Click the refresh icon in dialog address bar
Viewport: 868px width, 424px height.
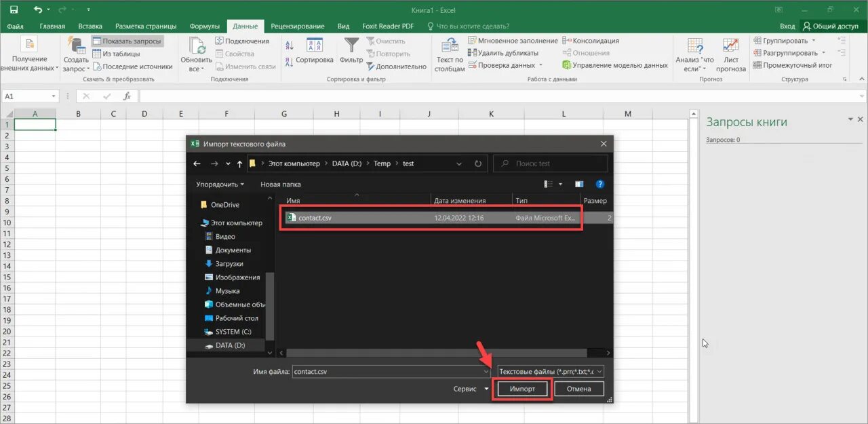(478, 163)
